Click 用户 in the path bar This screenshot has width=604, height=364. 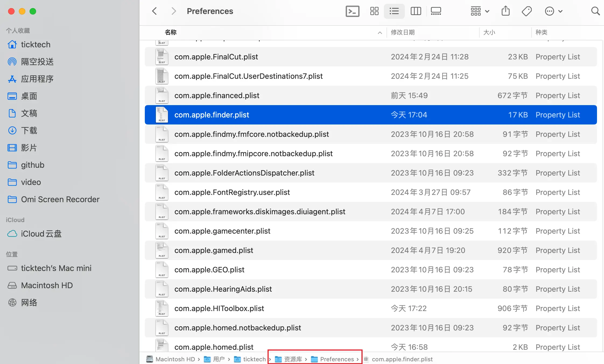(214, 359)
